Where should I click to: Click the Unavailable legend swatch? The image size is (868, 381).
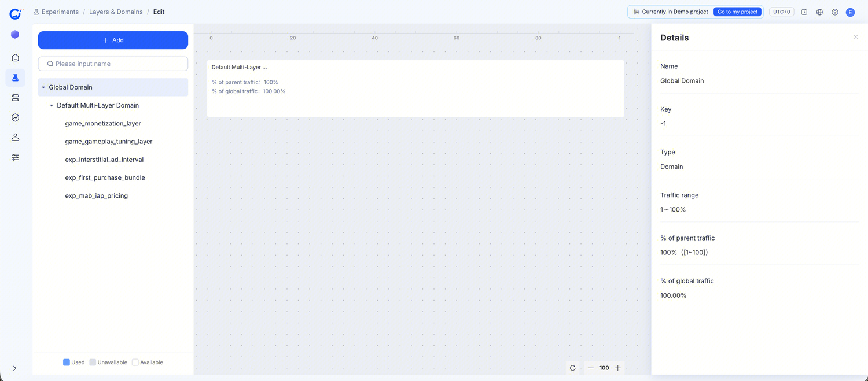93,362
